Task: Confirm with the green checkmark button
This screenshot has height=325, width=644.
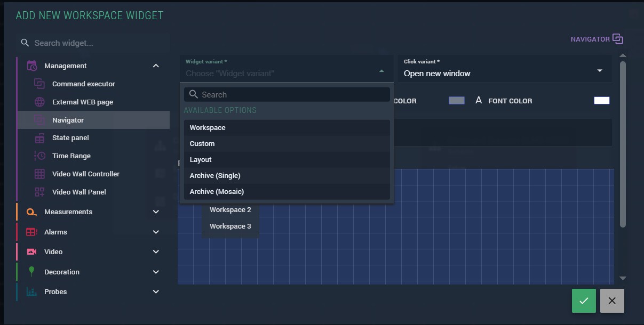Action: click(584, 301)
